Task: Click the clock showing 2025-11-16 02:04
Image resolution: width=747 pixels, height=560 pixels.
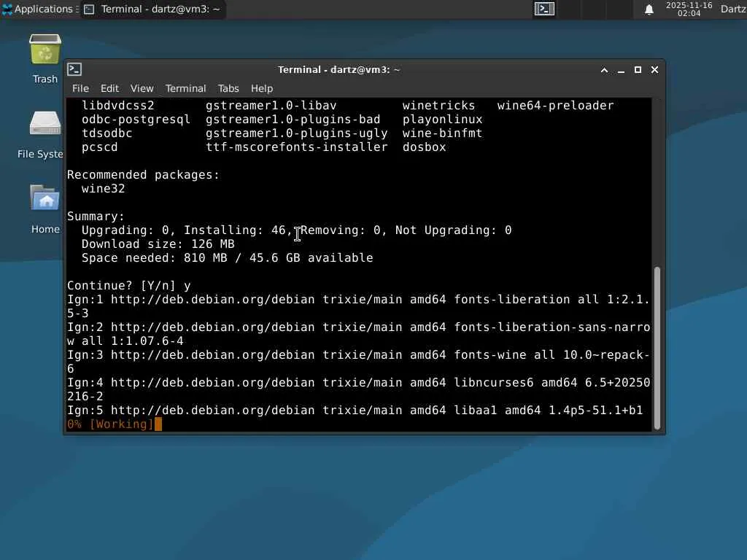Action: (x=689, y=9)
